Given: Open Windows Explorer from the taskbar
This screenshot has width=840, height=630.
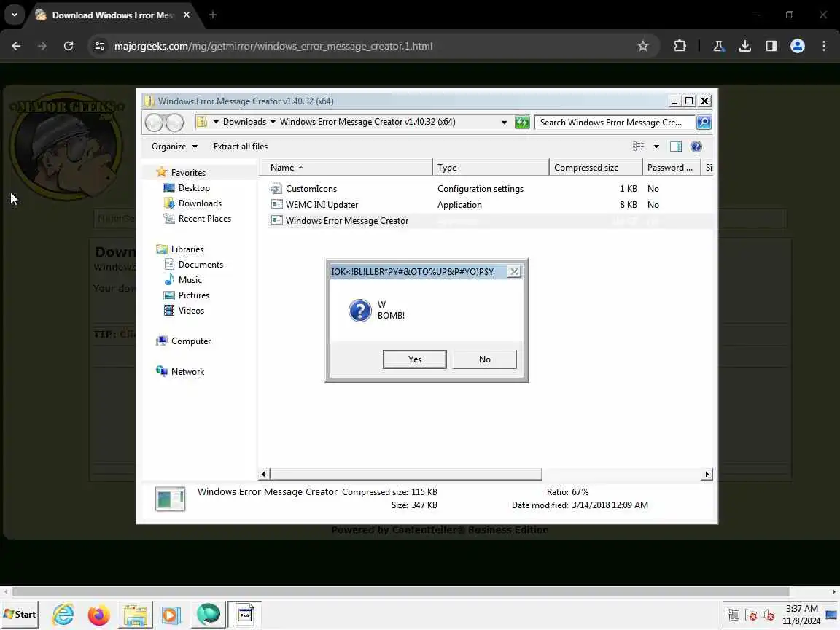Looking at the screenshot, I should 135,615.
